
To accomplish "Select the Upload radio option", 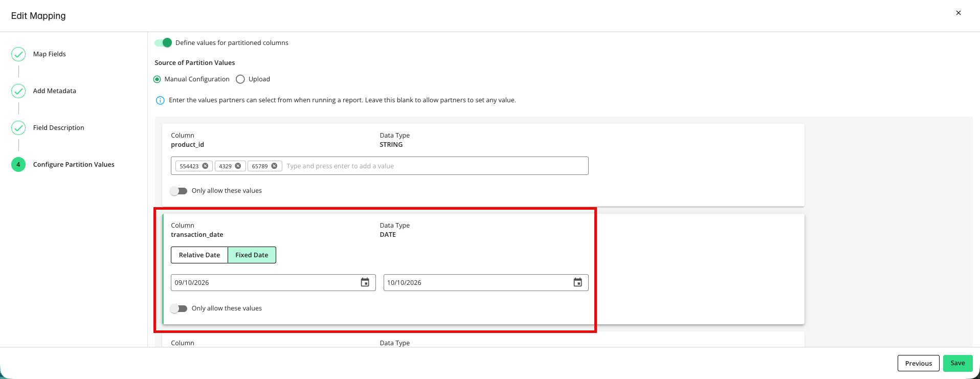I will coord(240,79).
